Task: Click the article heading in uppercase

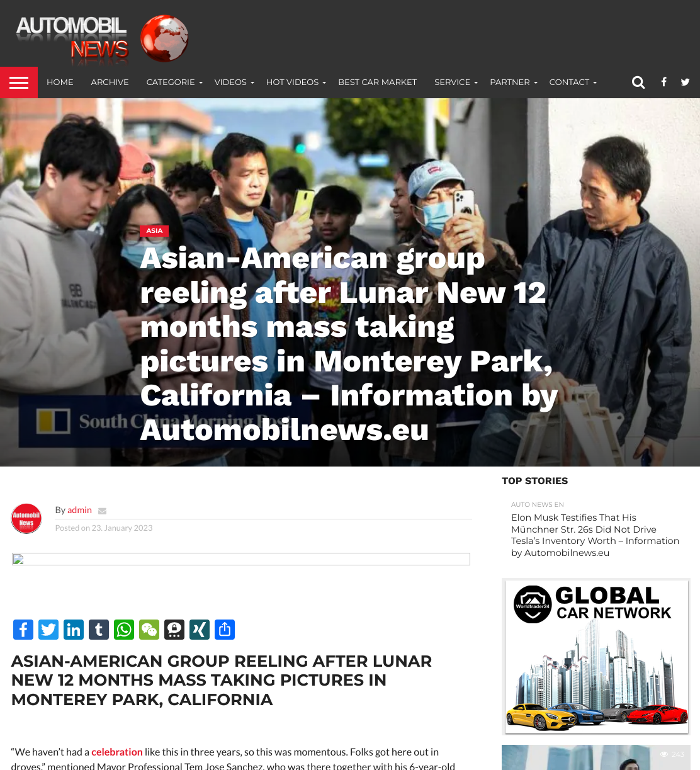Action: click(x=222, y=681)
